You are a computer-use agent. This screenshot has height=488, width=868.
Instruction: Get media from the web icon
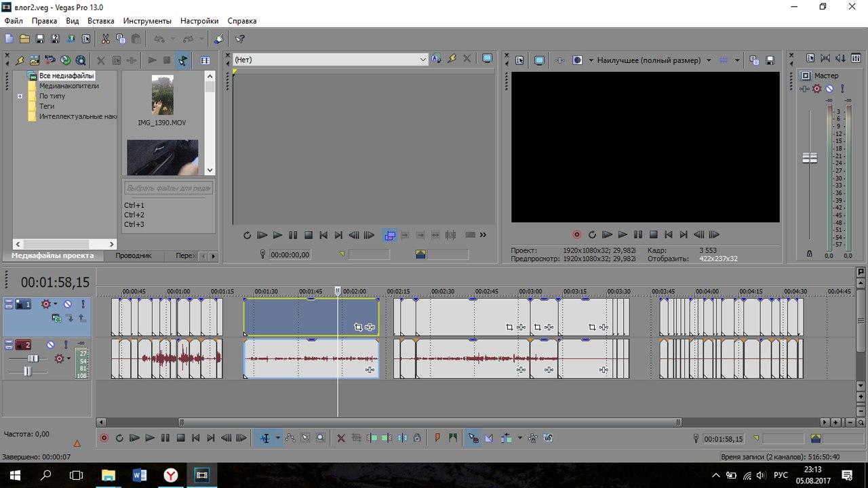pos(81,60)
